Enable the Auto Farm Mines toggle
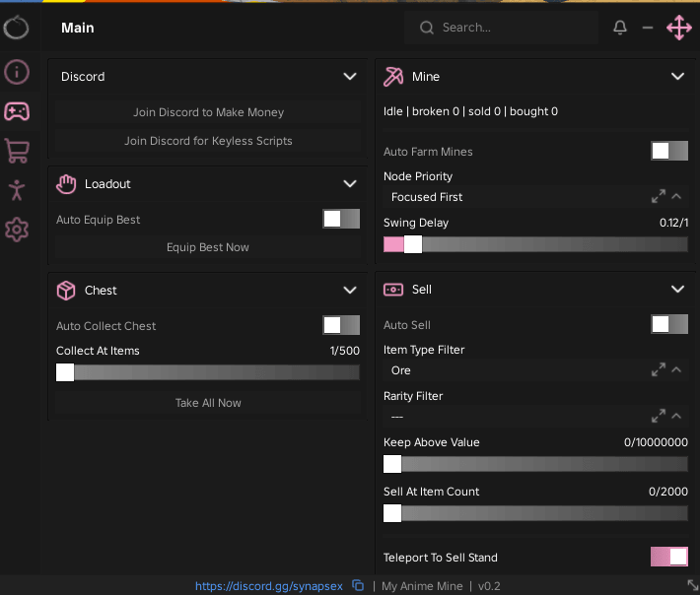The height and width of the screenshot is (595, 700). pyautogui.click(x=669, y=151)
